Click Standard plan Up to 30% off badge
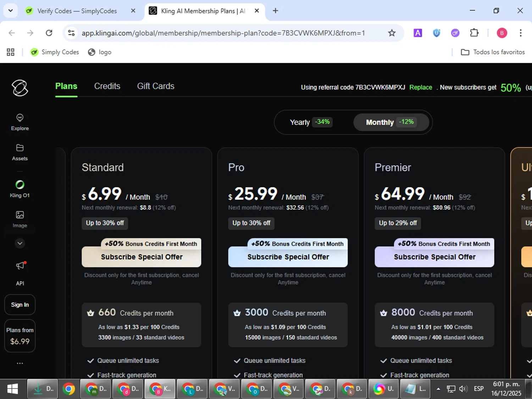The height and width of the screenshot is (399, 532). pyautogui.click(x=105, y=223)
